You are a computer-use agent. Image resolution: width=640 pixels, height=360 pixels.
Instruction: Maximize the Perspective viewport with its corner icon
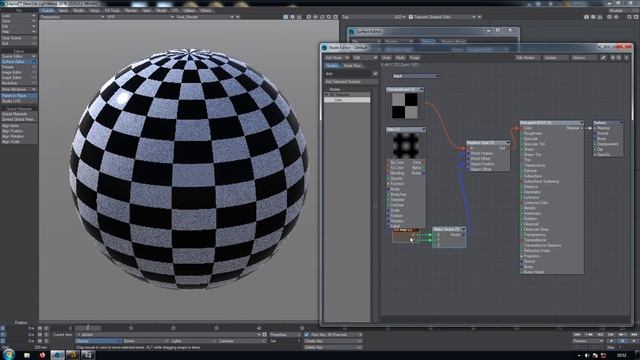click(336, 17)
